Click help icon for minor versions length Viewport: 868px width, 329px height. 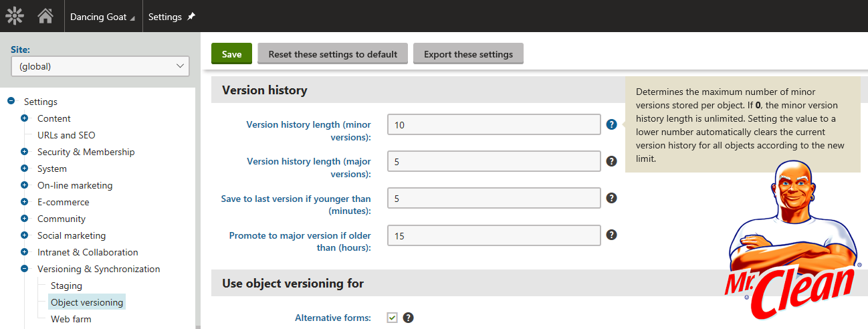(x=611, y=124)
